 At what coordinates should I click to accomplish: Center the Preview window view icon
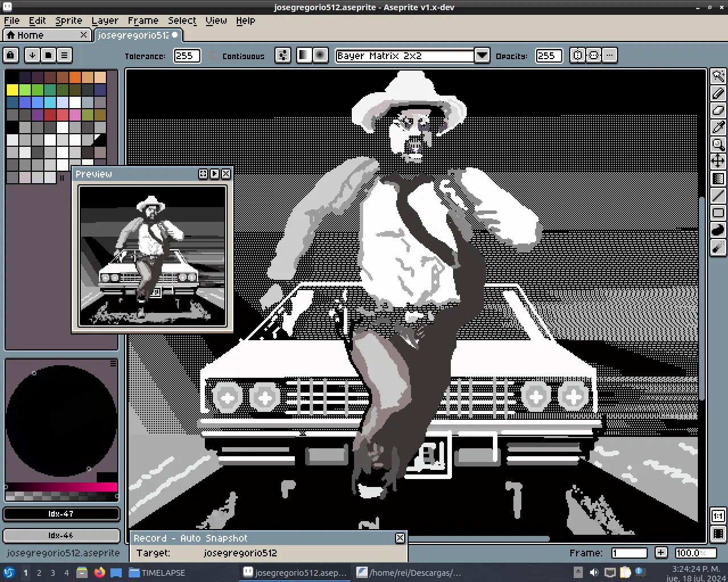(203, 174)
